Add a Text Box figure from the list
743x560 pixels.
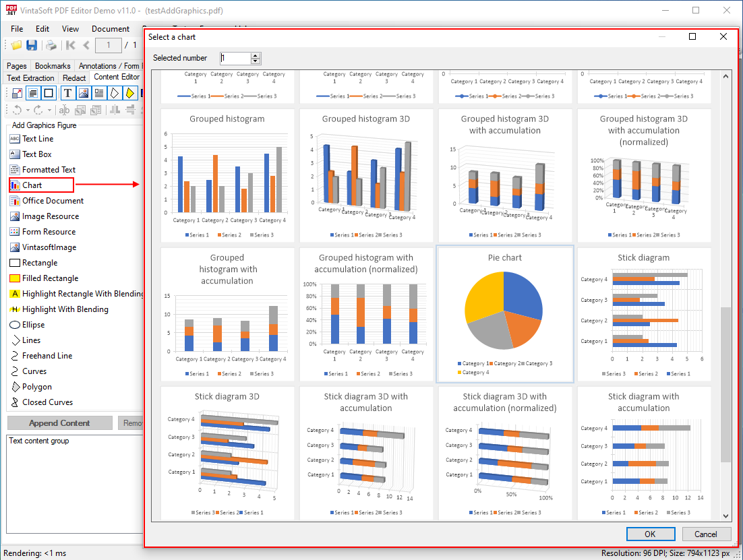(37, 154)
